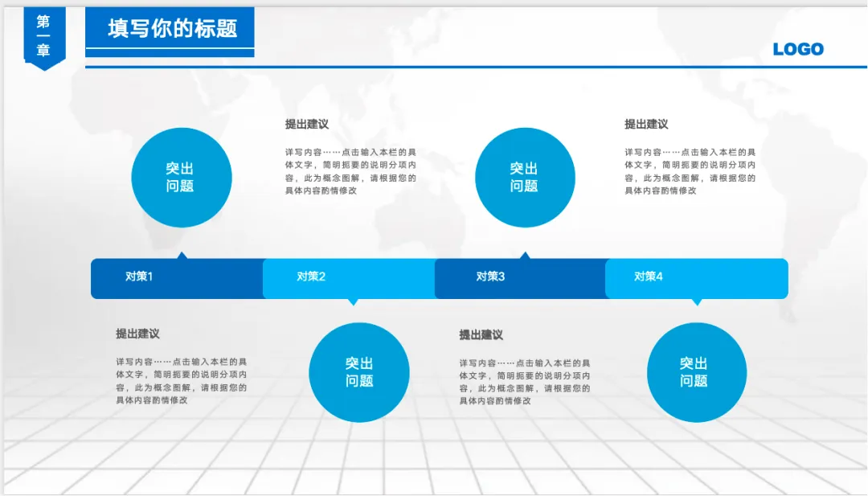Select the 突出问题 circle above 对策3
Image resolution: width=868 pixels, height=496 pixels.
525,177
